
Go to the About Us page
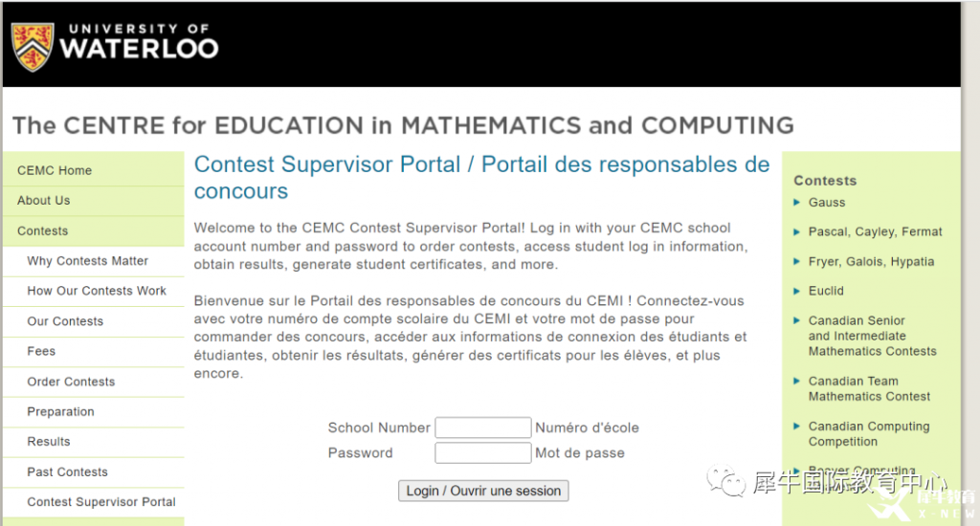pos(44,201)
